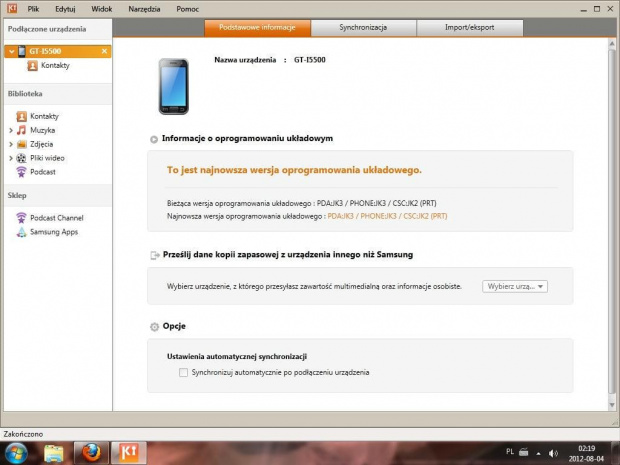Open the Podcast Channel store icon
Image resolution: width=620 pixels, height=465 pixels.
[x=21, y=218]
